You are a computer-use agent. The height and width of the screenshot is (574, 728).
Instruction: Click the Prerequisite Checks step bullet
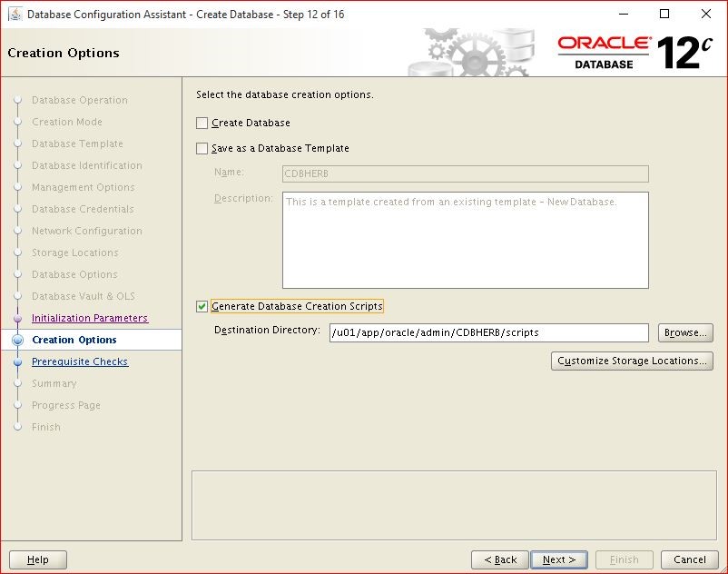[17, 361]
